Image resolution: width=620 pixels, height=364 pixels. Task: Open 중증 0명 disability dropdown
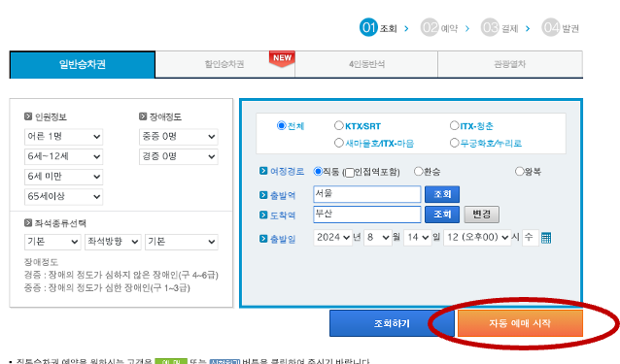pyautogui.click(x=179, y=137)
